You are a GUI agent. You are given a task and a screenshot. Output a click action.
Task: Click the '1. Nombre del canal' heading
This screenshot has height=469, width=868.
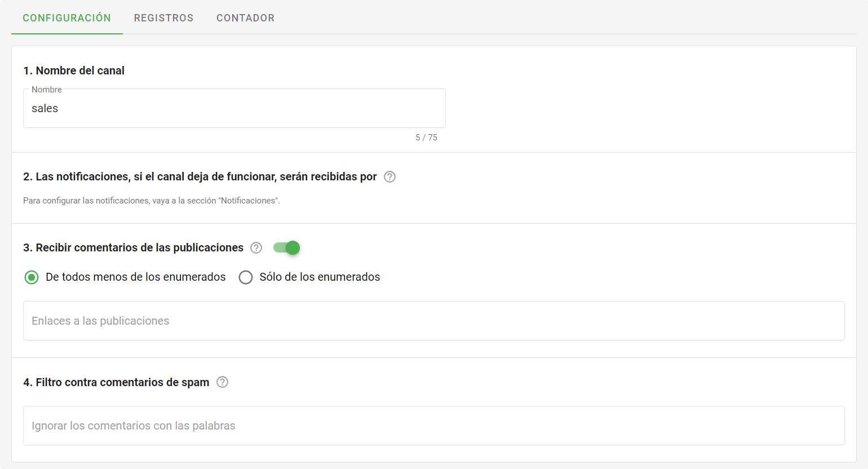[x=74, y=70]
